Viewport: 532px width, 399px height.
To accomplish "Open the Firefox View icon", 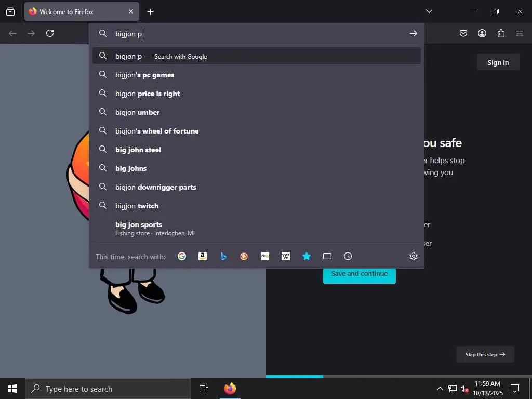I will coord(10,11).
